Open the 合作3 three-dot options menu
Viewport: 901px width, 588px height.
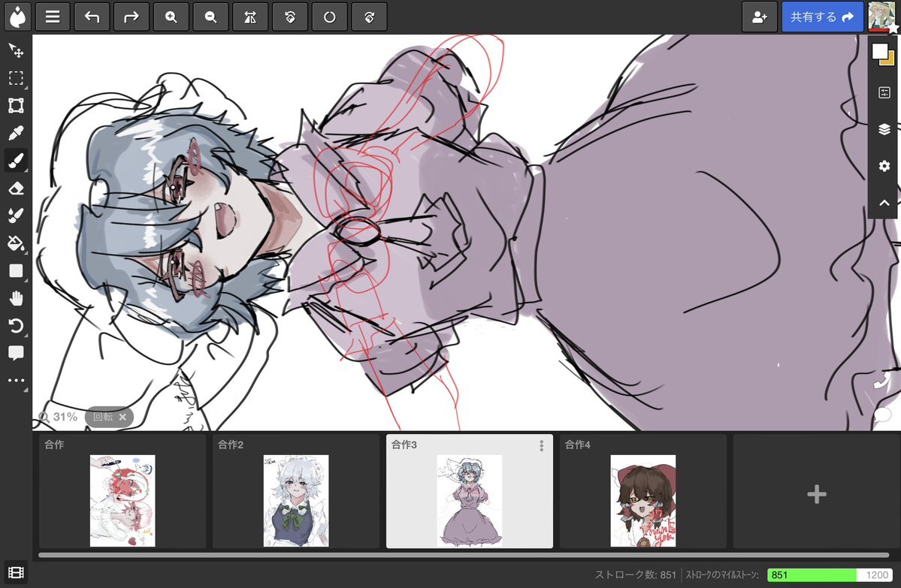[x=541, y=445]
